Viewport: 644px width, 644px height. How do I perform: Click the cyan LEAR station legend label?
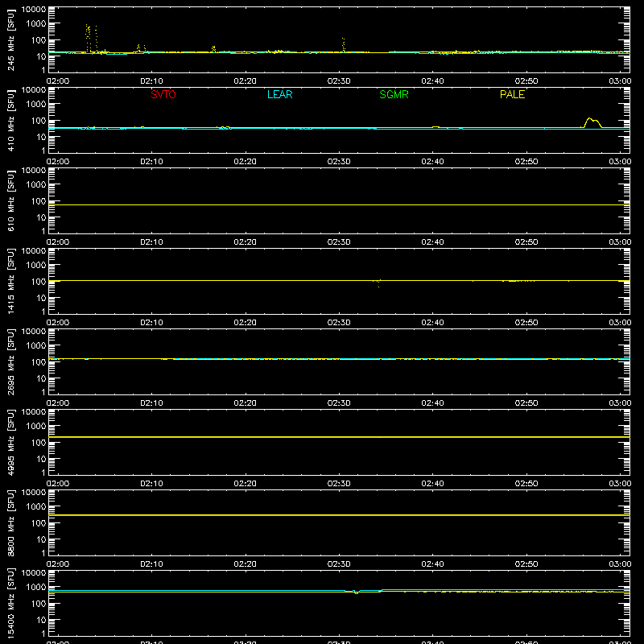click(279, 94)
